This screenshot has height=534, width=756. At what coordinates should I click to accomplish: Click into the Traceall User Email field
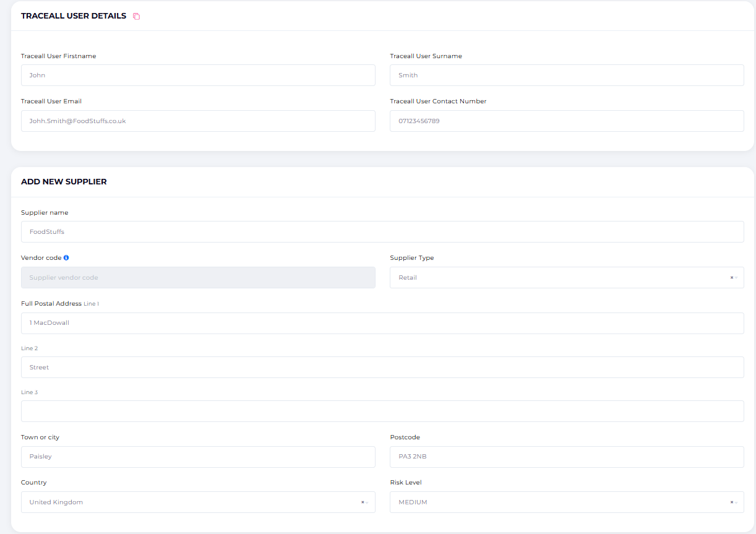click(x=198, y=121)
